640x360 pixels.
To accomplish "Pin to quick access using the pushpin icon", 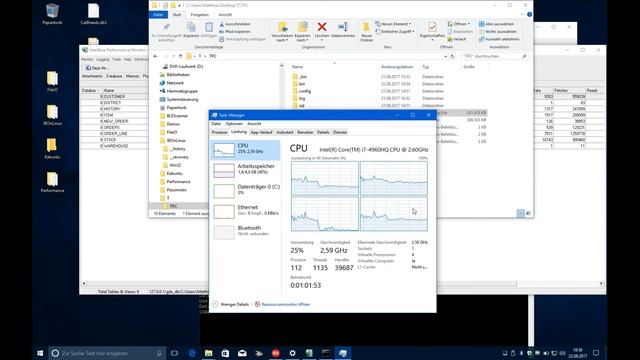I will [x=166, y=27].
